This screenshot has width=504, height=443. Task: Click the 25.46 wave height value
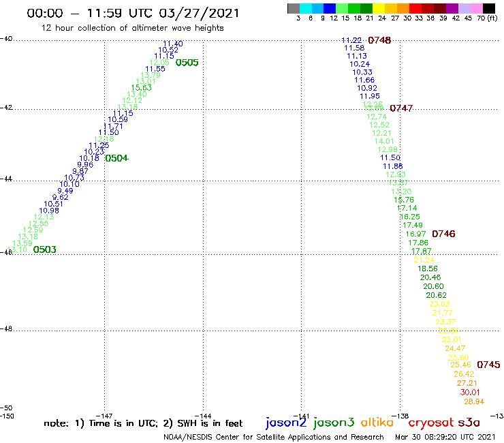pyautogui.click(x=460, y=365)
